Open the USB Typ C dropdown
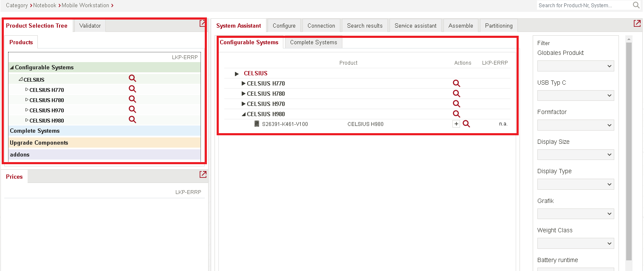Screen dimensions: 644x271 pyautogui.click(x=576, y=95)
